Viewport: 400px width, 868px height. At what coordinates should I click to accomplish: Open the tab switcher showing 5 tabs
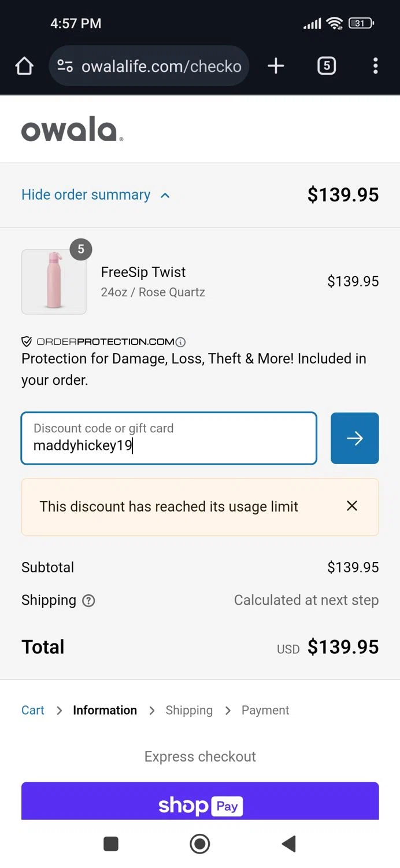327,66
